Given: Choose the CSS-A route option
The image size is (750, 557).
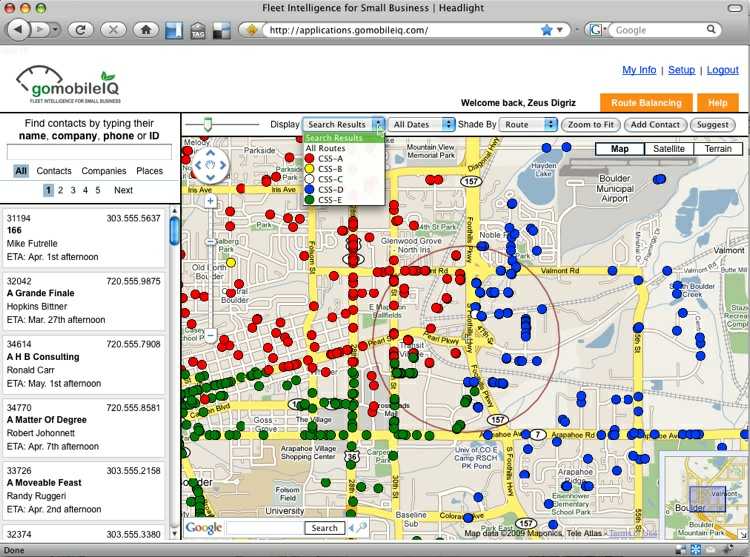Looking at the screenshot, I should coord(343,158).
